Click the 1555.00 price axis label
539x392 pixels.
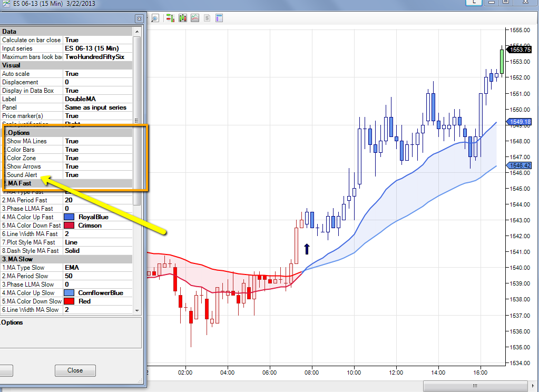click(x=520, y=30)
